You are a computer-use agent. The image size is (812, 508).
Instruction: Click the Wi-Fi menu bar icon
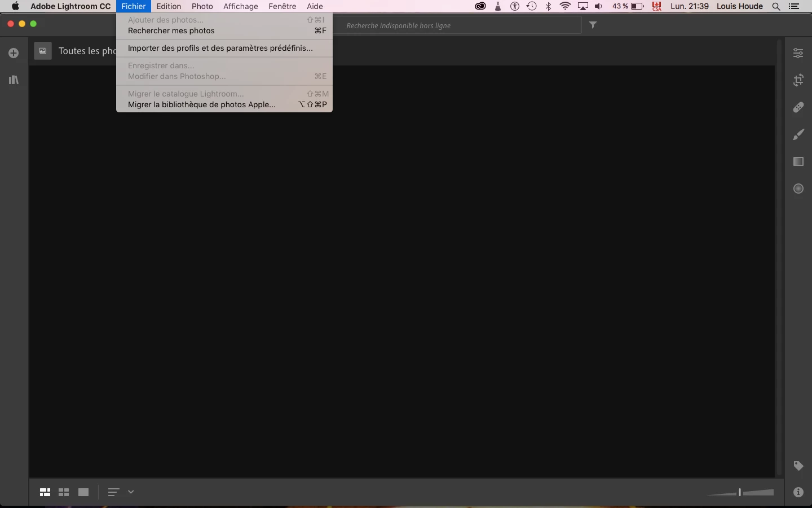[566, 6]
